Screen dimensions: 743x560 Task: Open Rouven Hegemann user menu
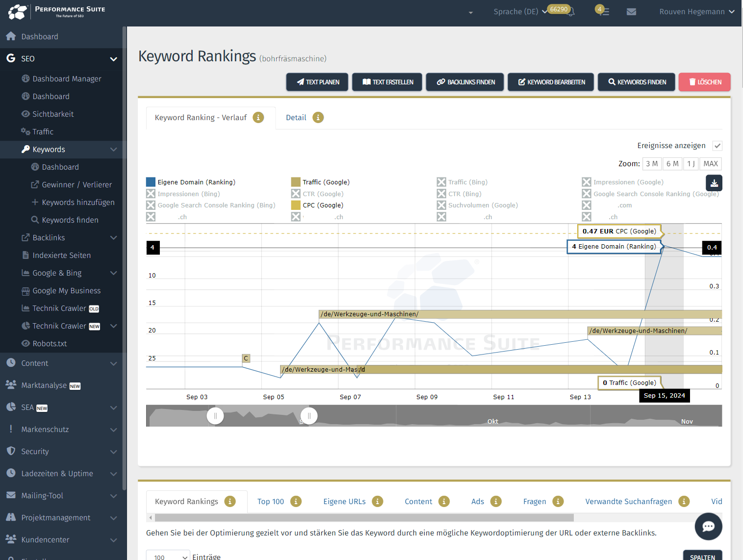(697, 12)
